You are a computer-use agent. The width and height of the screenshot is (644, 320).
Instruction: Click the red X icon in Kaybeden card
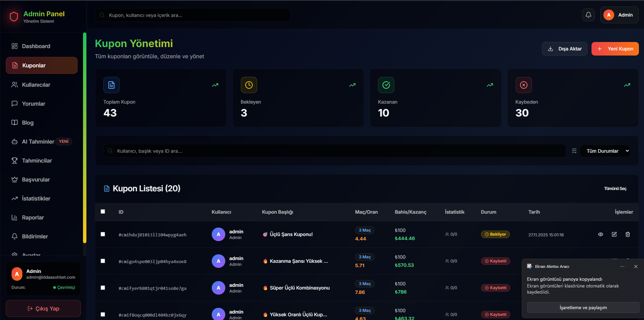pyautogui.click(x=523, y=85)
